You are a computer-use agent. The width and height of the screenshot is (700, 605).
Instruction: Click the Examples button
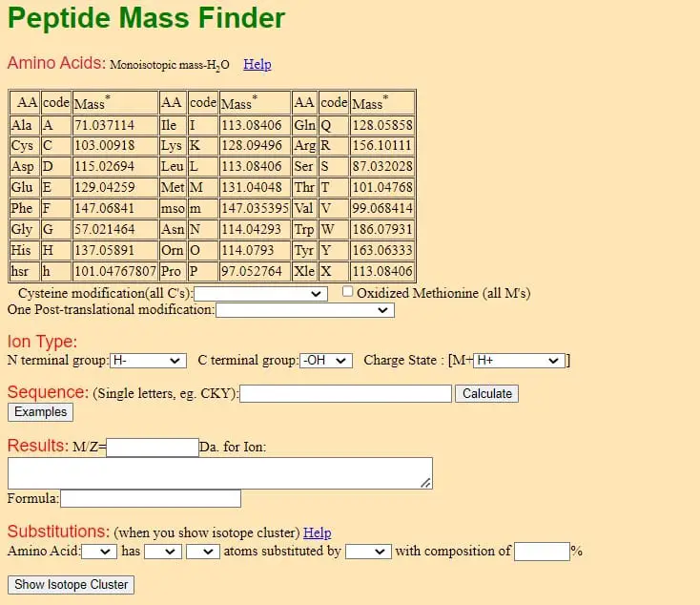click(41, 412)
